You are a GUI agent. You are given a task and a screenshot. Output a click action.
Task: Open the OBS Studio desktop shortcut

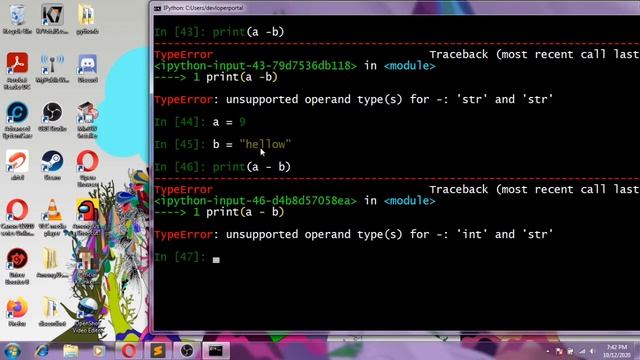pyautogui.click(x=52, y=117)
